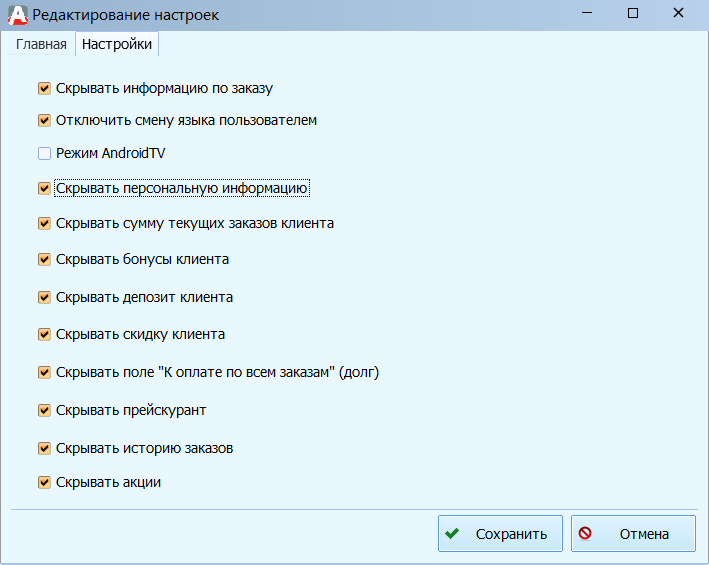Maximize the Редактирование настроек window
This screenshot has width=709, height=565.
pos(633,14)
